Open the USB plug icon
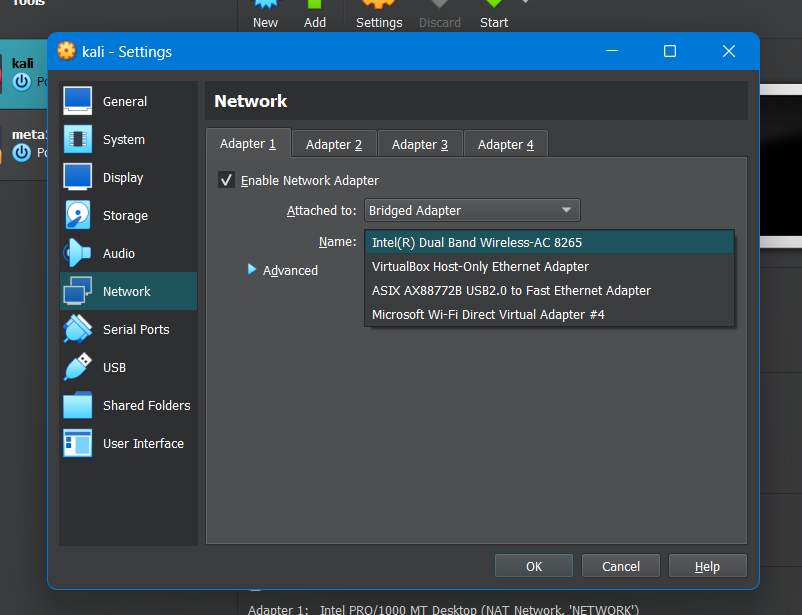Viewport: 802px width, 615px height. point(78,367)
